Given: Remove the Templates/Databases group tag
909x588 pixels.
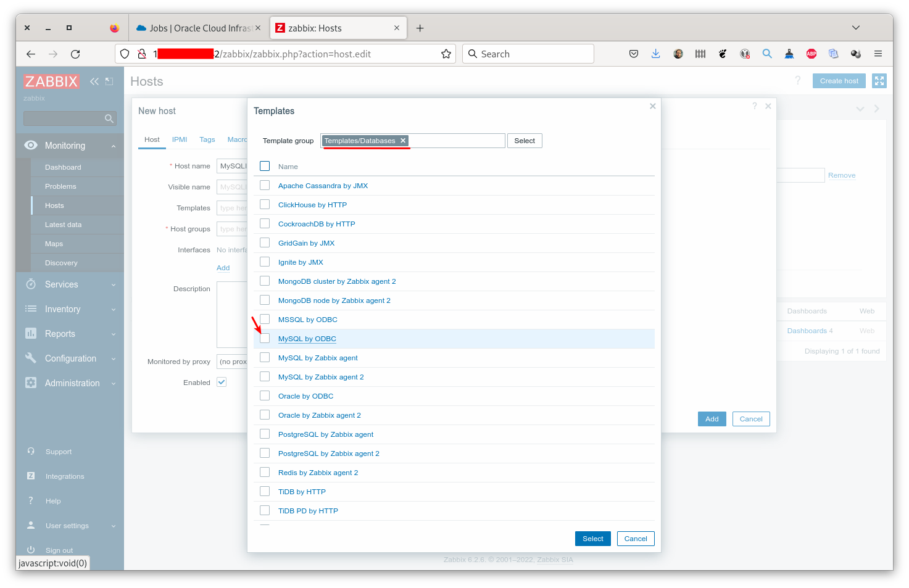Looking at the screenshot, I should (403, 140).
